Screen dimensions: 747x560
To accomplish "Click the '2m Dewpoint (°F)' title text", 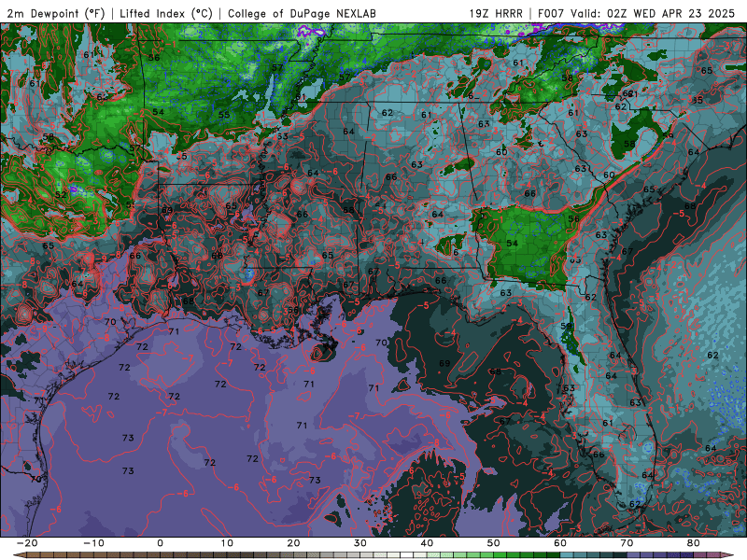I will [56, 14].
